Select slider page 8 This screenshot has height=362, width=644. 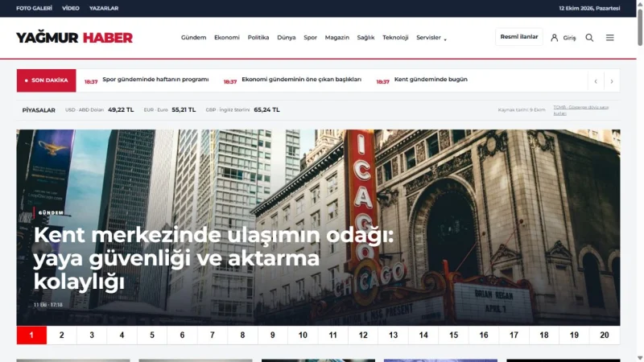coord(243,335)
